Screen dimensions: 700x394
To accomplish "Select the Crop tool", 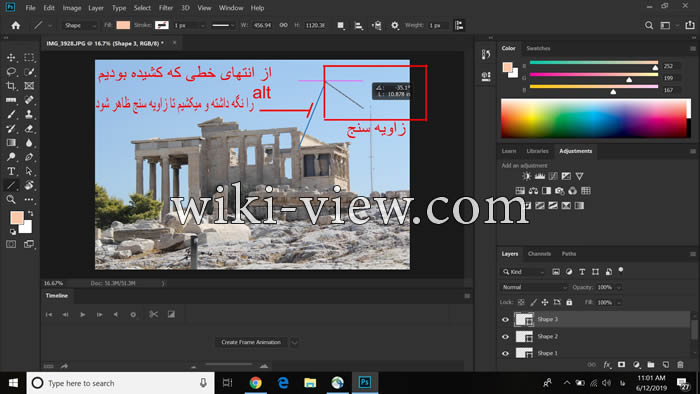I will tap(11, 86).
